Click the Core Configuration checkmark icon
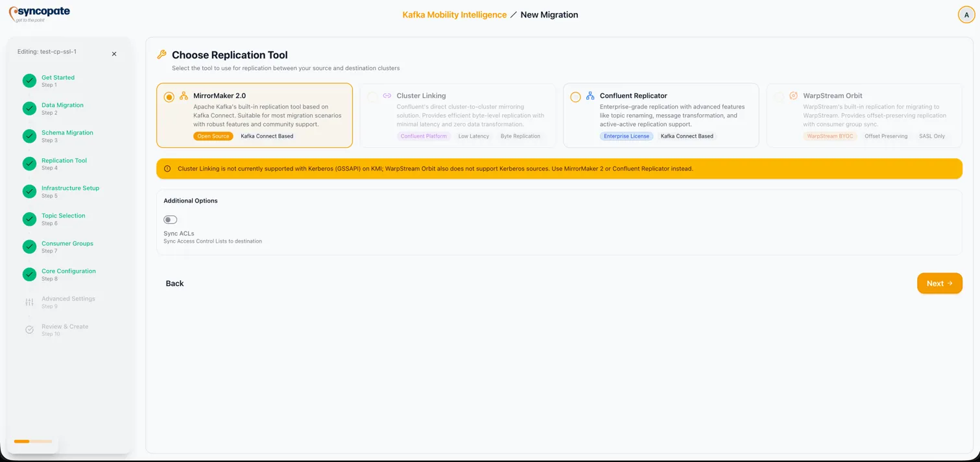 (29, 274)
